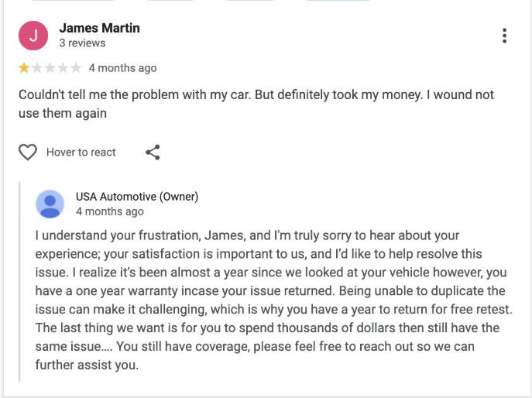Click the heart react icon

pyautogui.click(x=28, y=152)
